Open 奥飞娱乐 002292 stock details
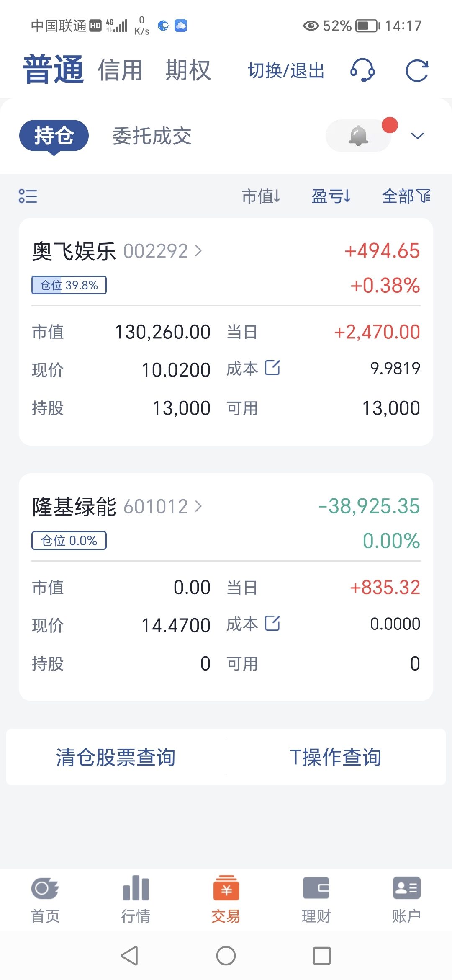452x980 pixels. [117, 251]
